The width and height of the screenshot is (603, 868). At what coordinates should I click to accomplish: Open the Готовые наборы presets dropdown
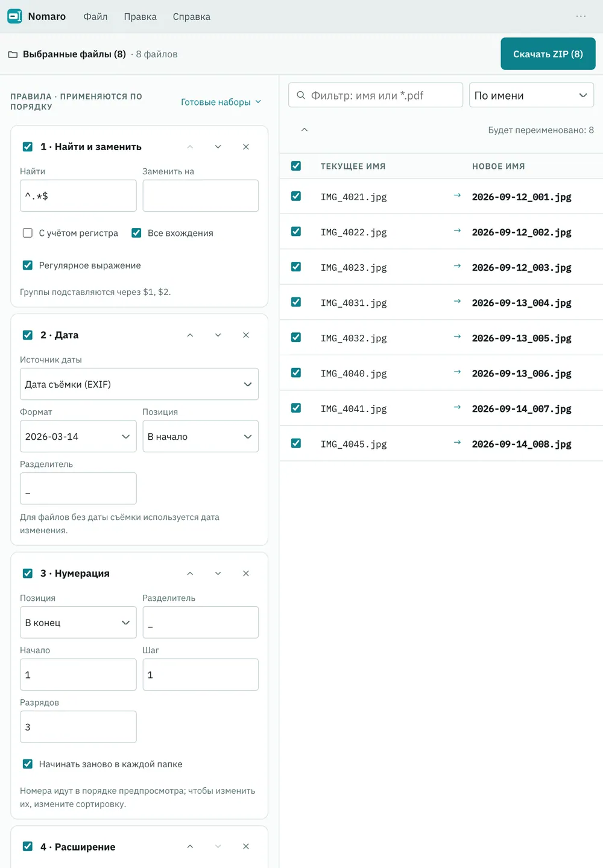point(221,102)
